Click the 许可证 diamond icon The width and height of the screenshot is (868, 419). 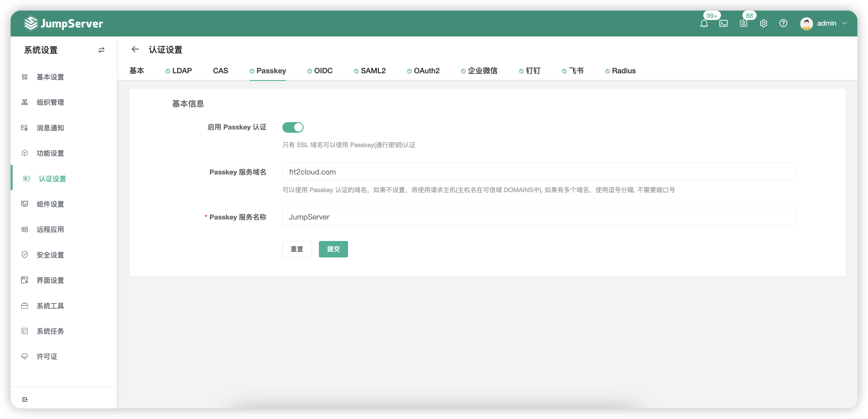(25, 356)
